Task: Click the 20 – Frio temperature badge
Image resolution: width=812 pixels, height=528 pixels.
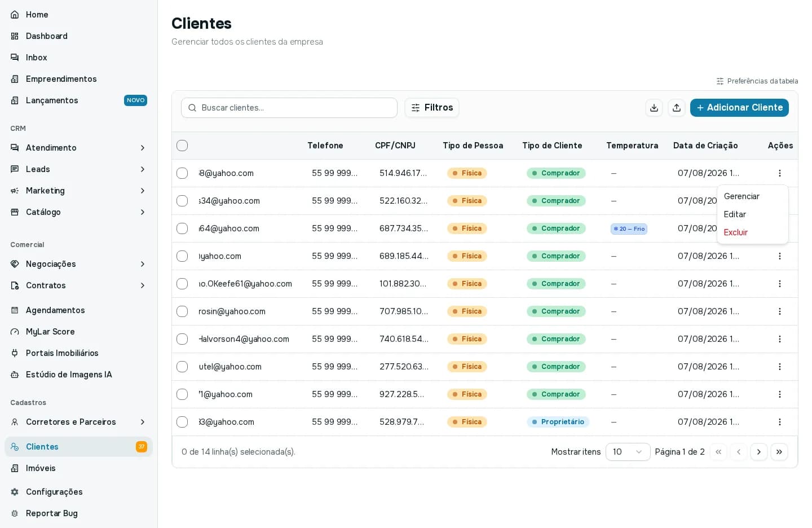Action: (x=629, y=229)
